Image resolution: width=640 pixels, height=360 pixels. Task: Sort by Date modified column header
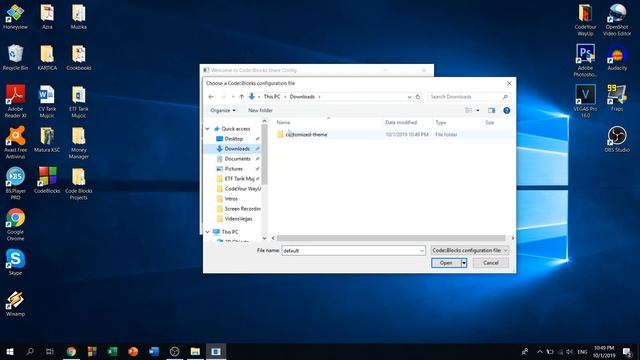pyautogui.click(x=401, y=122)
